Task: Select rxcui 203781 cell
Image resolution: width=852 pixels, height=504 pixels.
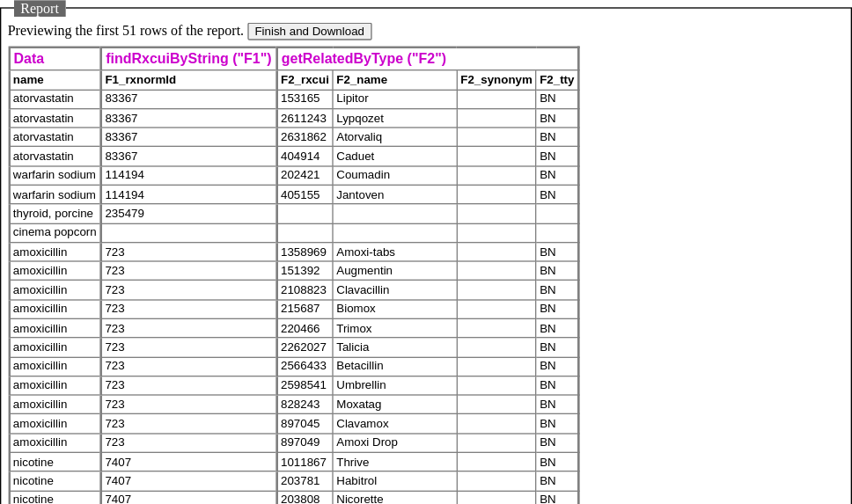Action: point(305,481)
